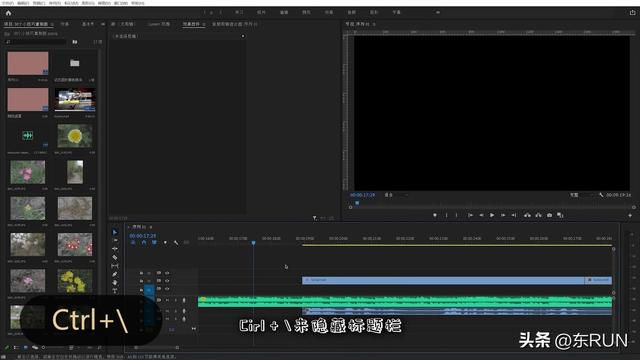This screenshot has height=360, width=640.
Task: Click the share/export icon at top right
Action: coord(632,13)
